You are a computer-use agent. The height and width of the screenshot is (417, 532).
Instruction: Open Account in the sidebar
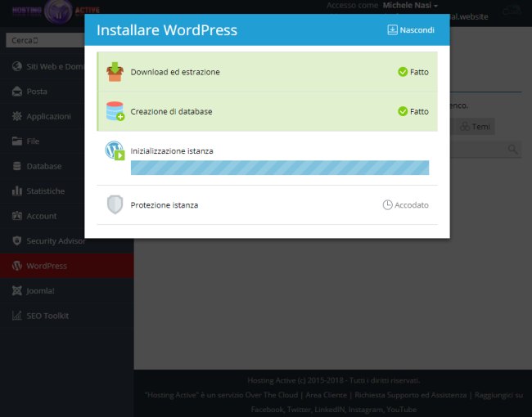point(42,216)
